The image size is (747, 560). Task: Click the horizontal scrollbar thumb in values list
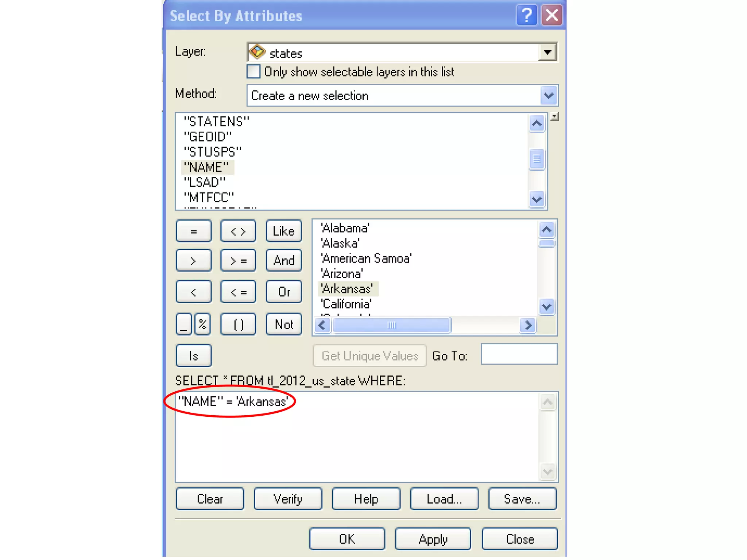click(392, 325)
